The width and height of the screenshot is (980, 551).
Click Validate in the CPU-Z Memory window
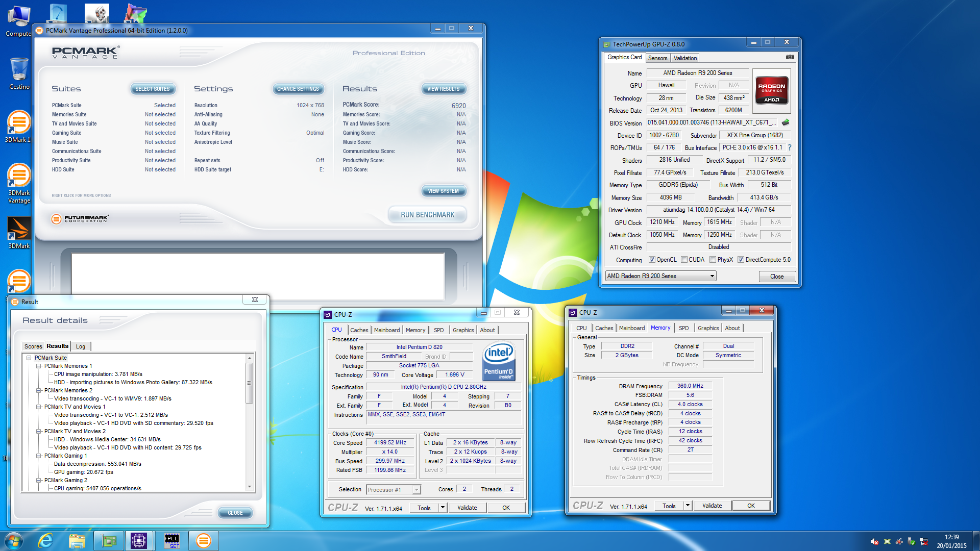pyautogui.click(x=712, y=506)
